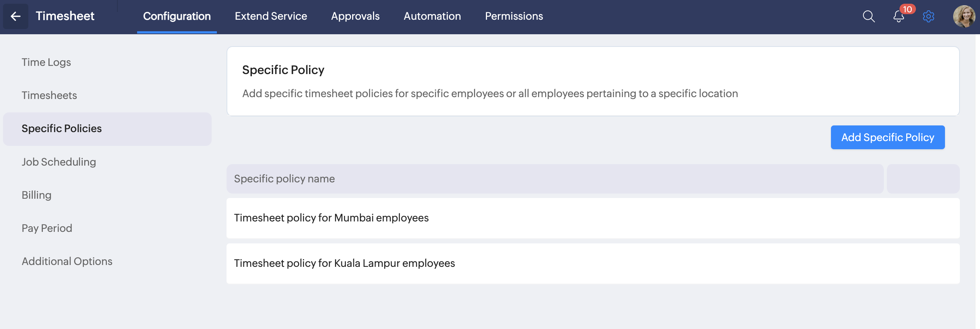Open Timesheet policy for Mumbai employees
Screen dimensions: 980x329
[x=331, y=218]
